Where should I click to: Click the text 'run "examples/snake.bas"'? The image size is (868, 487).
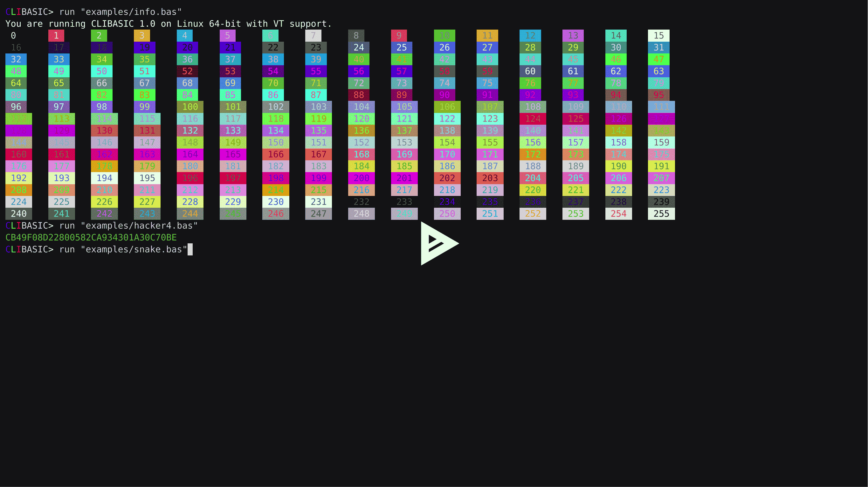123,249
